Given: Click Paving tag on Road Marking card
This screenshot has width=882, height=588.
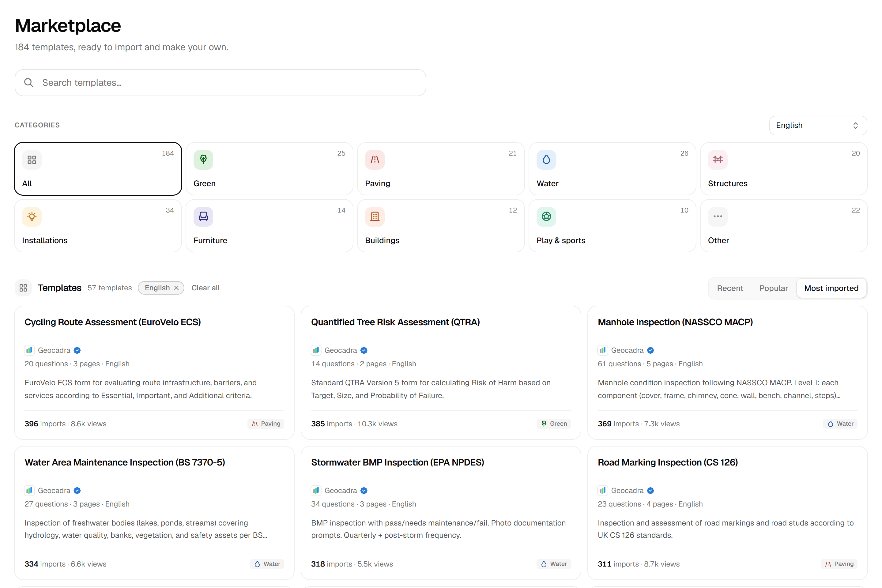Looking at the screenshot, I should [839, 564].
